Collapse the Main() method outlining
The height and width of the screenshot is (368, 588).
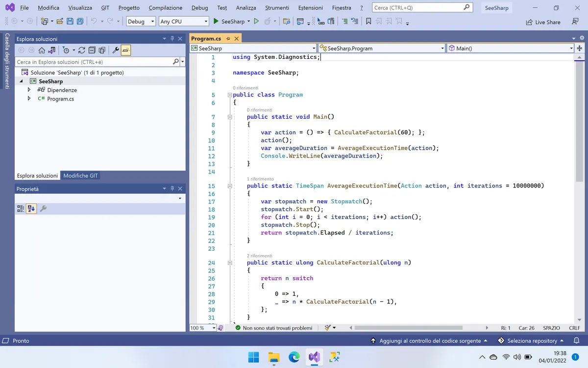tap(229, 117)
